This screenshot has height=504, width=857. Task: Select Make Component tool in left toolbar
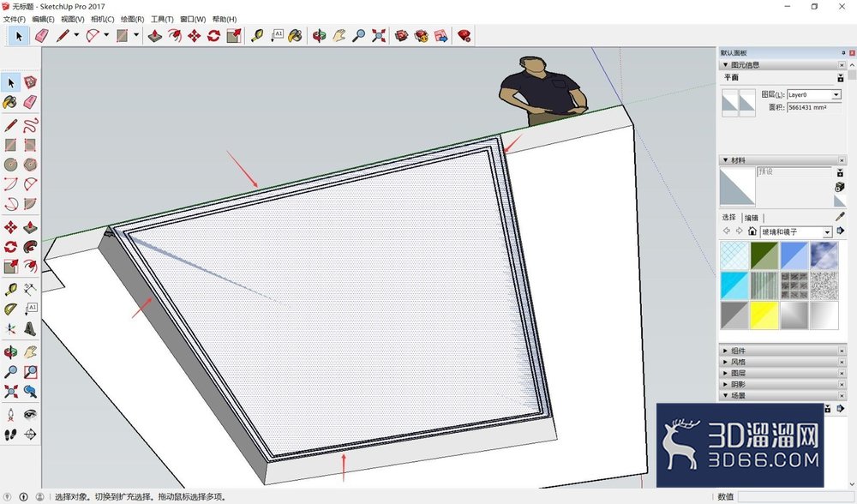pos(31,82)
